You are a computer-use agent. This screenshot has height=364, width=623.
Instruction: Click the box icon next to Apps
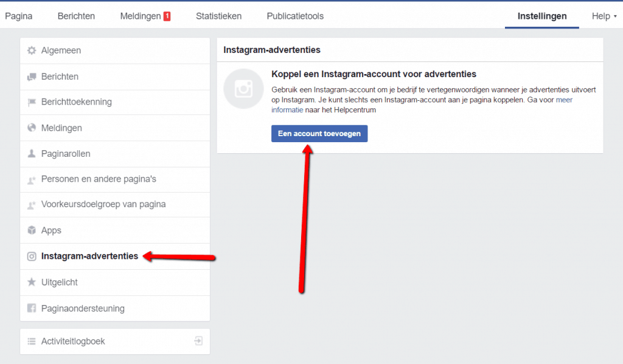31,230
